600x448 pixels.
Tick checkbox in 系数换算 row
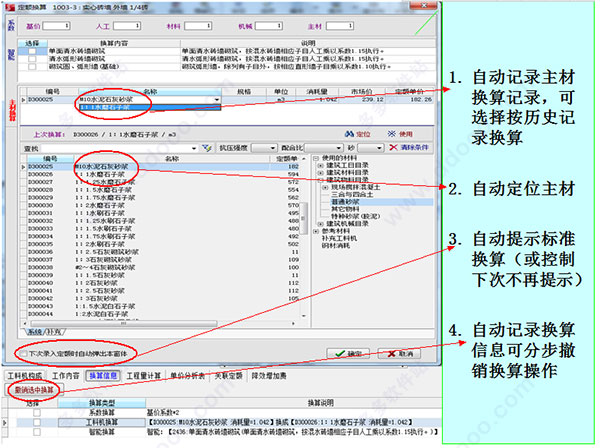point(37,413)
